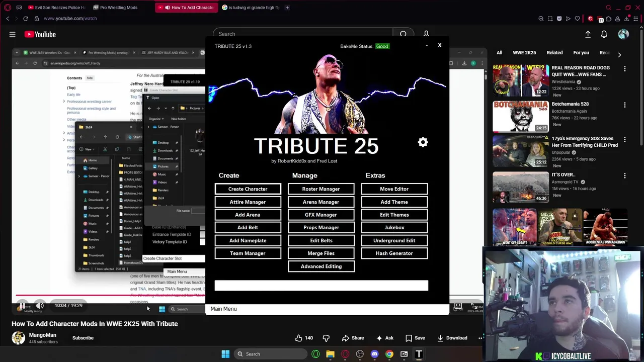The width and height of the screenshot is (644, 362).
Task: Click Add Arena button
Action: pos(248,215)
